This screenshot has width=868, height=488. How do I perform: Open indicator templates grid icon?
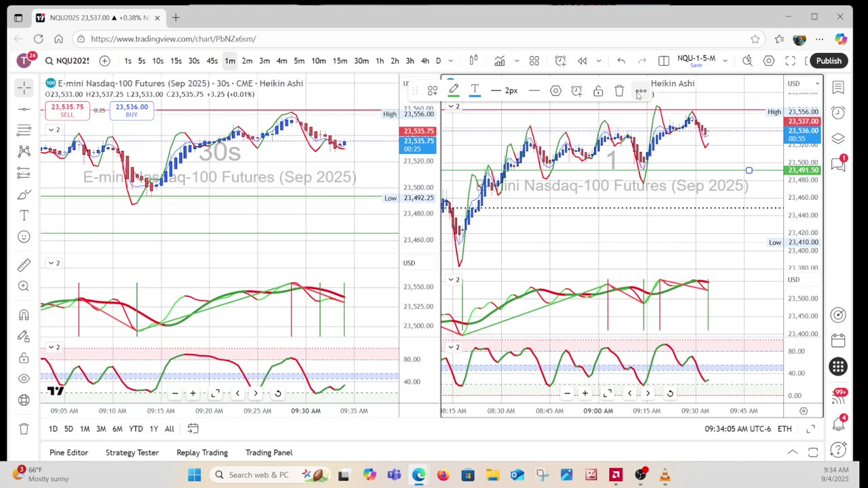pyautogui.click(x=534, y=61)
